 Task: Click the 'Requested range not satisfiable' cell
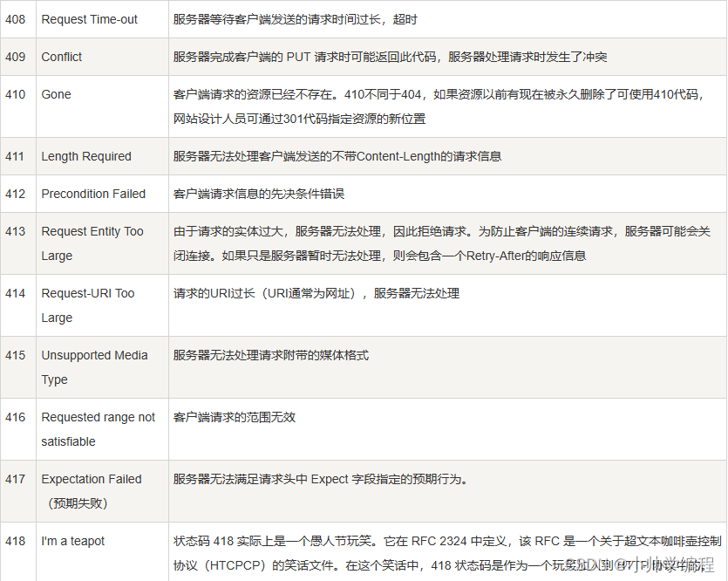coord(102,429)
